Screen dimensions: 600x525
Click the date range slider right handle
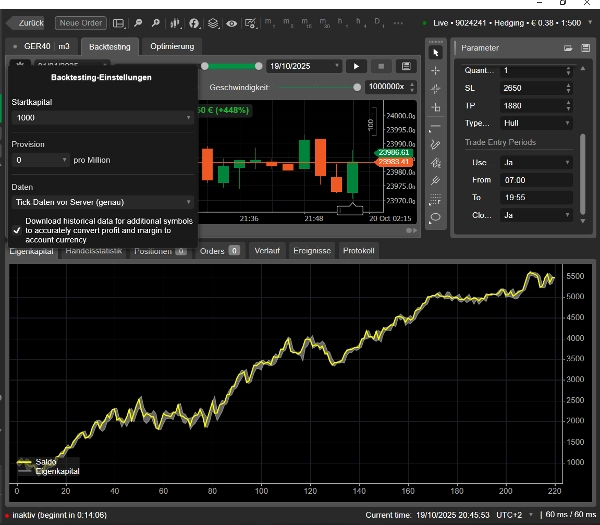click(259, 66)
